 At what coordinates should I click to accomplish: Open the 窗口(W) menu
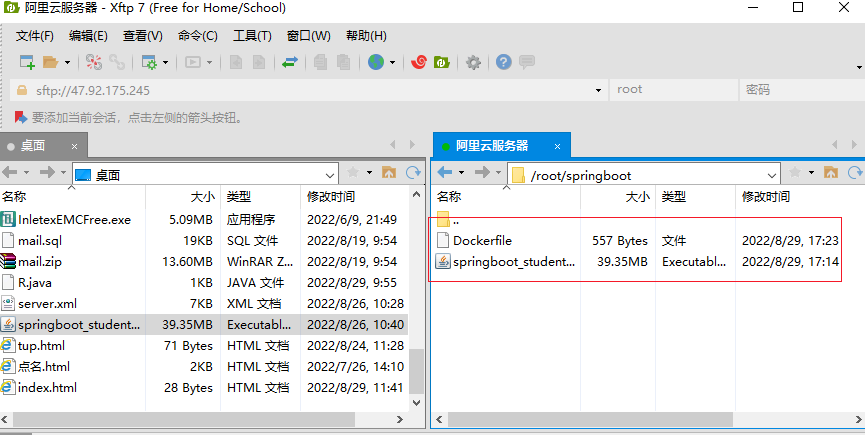click(x=309, y=36)
